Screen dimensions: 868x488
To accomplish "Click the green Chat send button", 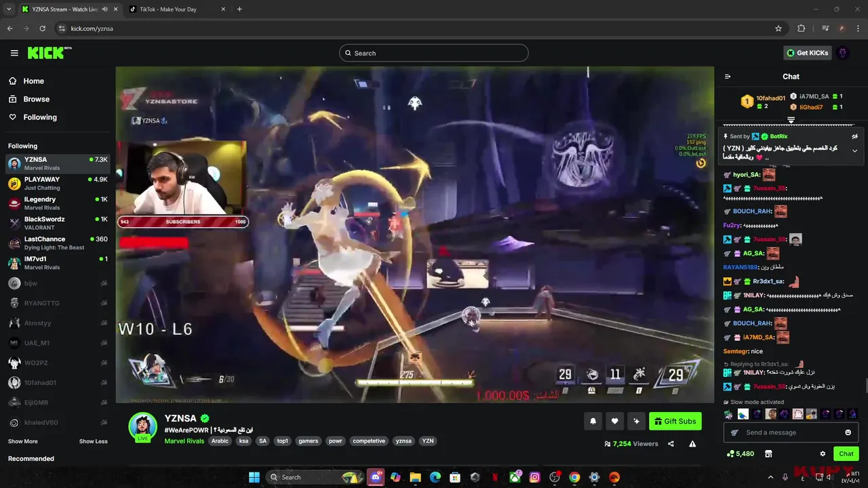I will coord(846,453).
